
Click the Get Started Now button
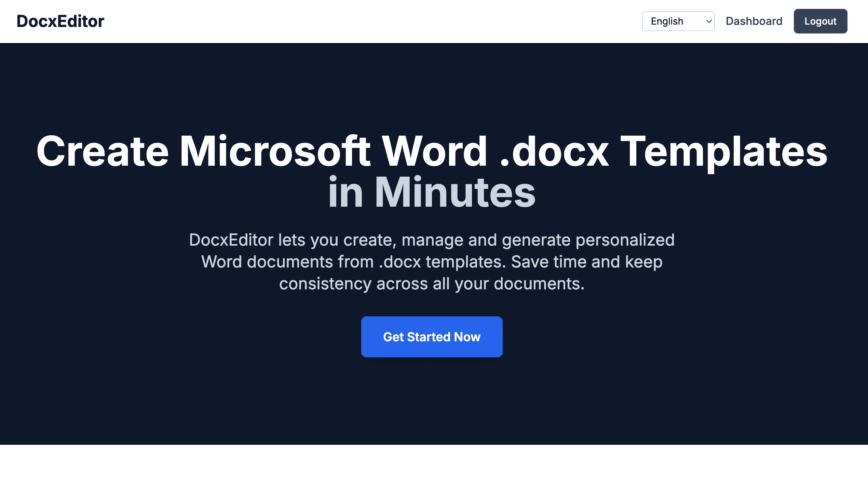(432, 337)
